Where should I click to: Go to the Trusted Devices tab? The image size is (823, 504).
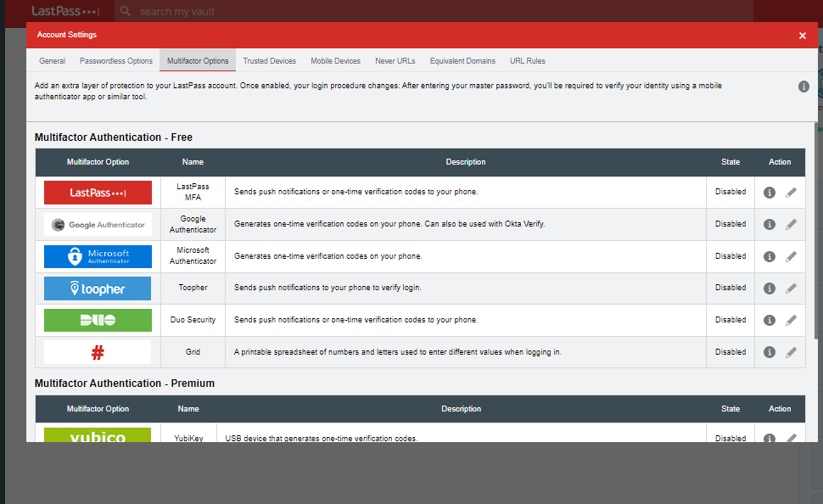(x=269, y=61)
